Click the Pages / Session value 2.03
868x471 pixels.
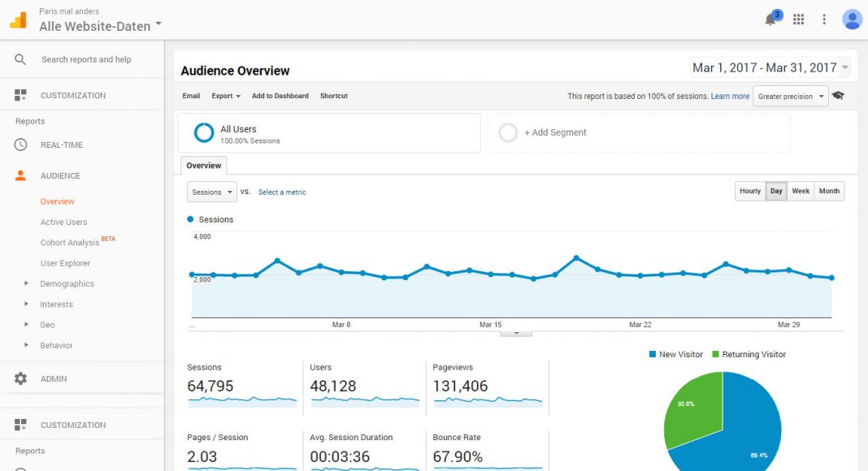click(202, 456)
